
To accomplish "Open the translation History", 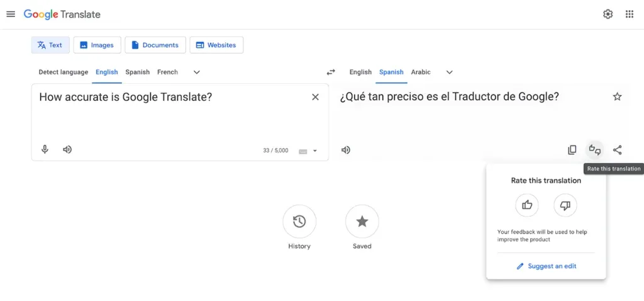I will 299,222.
